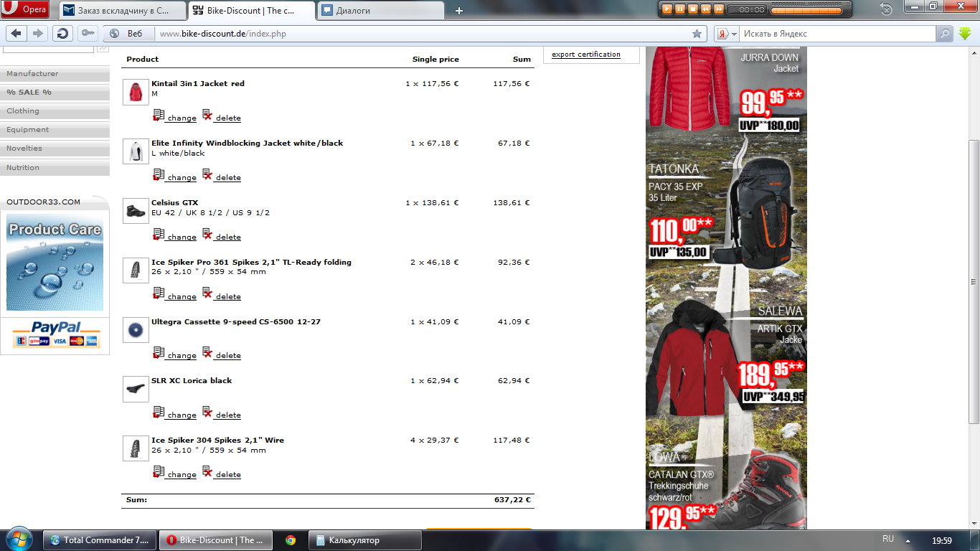Open the export certification link
This screenshot has height=551, width=980.
[x=586, y=55]
